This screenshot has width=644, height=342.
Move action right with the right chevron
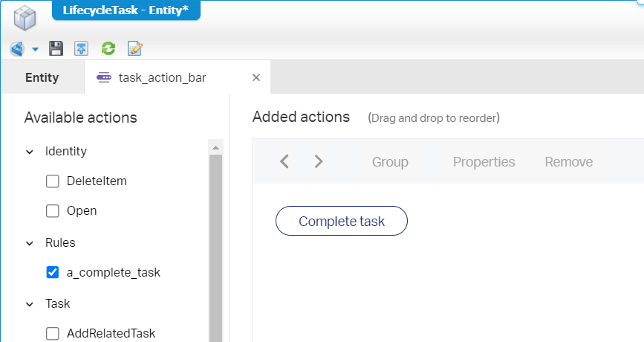point(319,161)
